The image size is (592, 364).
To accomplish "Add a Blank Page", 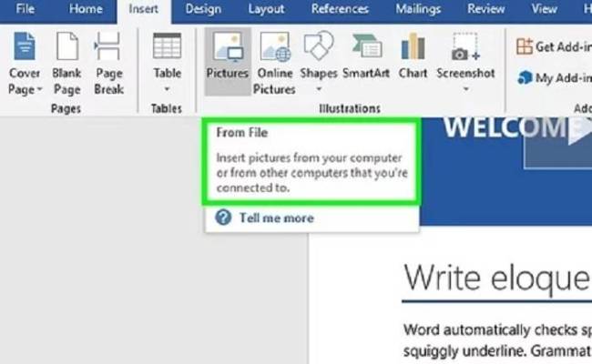I will pos(66,63).
